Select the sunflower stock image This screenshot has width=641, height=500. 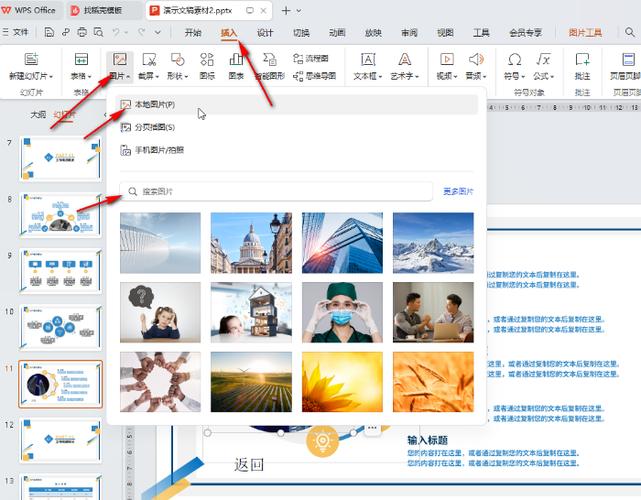click(342, 382)
